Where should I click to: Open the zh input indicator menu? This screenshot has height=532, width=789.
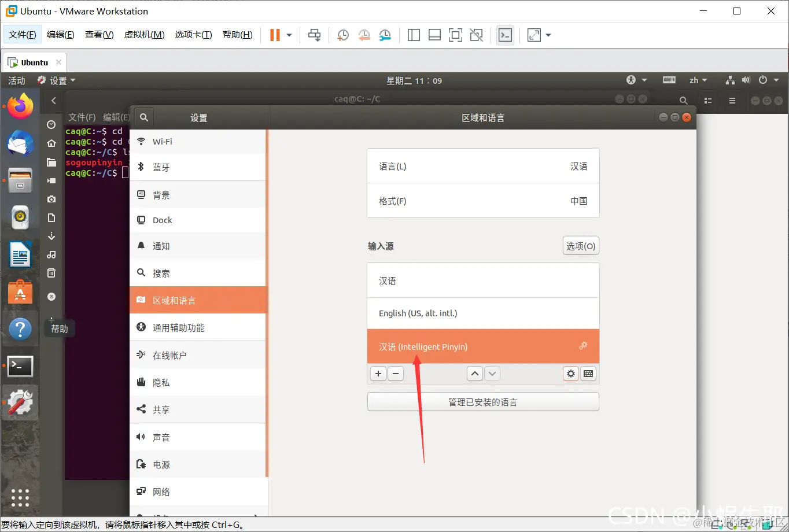coord(698,80)
